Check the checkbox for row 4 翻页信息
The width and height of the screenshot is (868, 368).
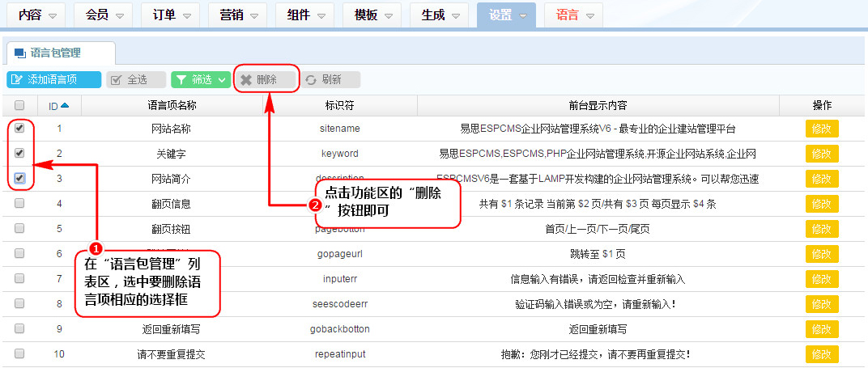pos(19,203)
